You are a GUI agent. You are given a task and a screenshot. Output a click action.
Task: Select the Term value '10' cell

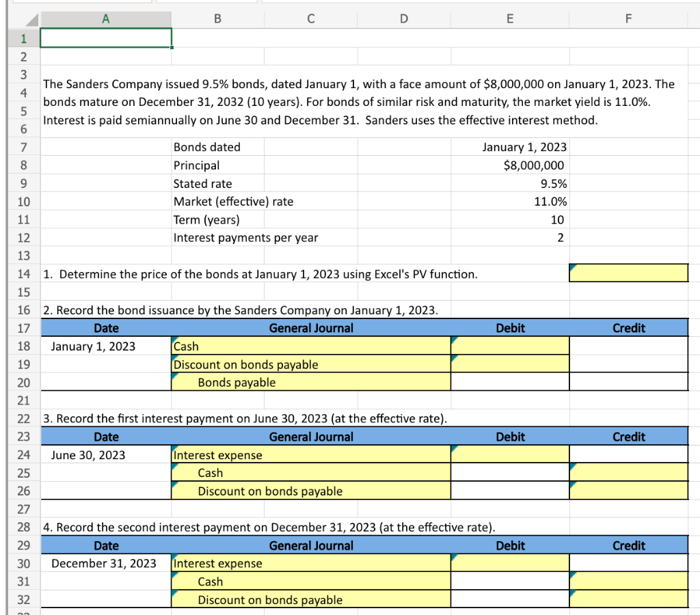click(x=510, y=219)
